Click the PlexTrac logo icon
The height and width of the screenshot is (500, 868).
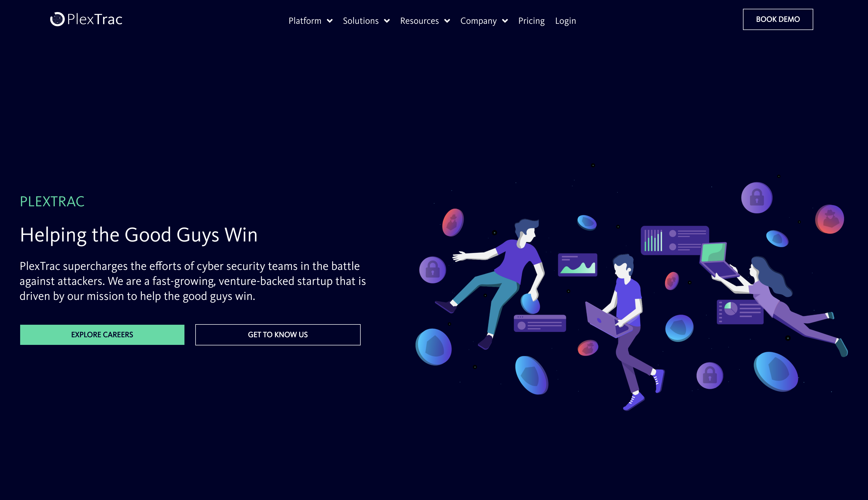coord(58,19)
